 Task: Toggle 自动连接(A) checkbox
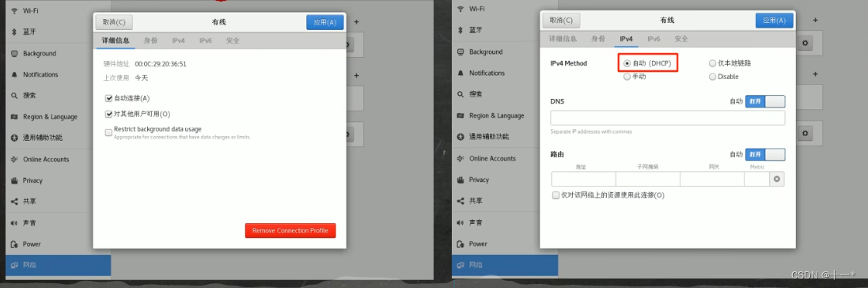click(108, 99)
